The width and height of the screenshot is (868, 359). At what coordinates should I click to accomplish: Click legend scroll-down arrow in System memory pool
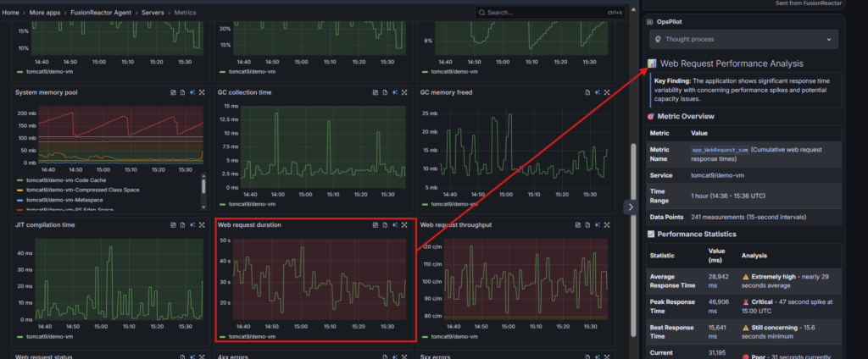tap(203, 207)
